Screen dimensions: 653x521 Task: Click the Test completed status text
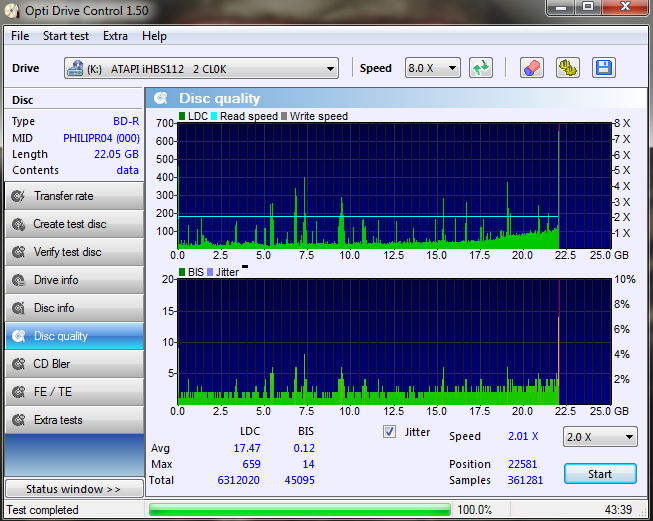(42, 510)
